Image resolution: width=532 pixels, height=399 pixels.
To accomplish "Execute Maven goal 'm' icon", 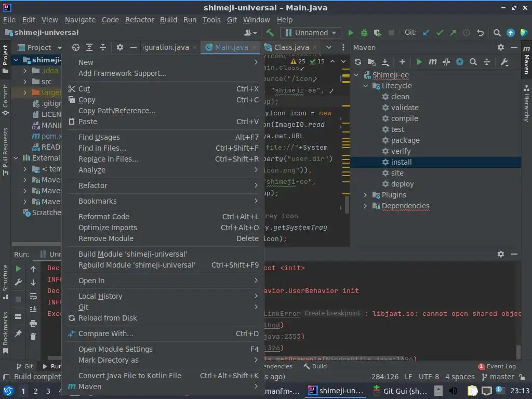I will pyautogui.click(x=433, y=62).
